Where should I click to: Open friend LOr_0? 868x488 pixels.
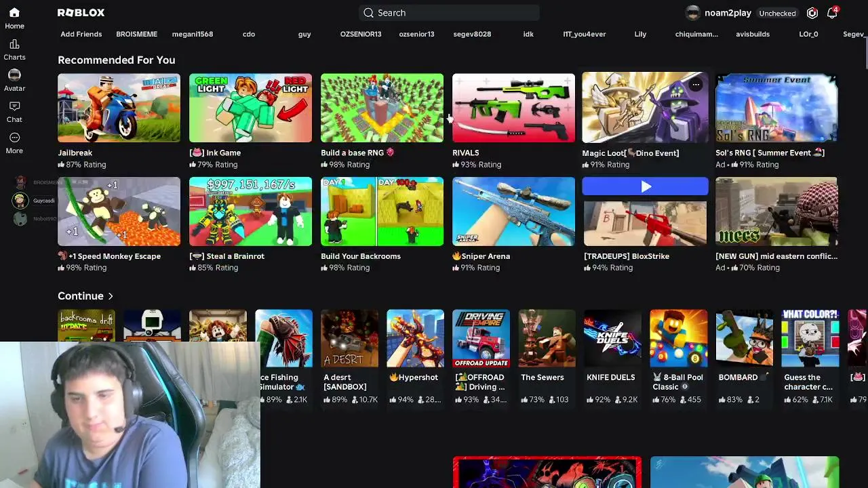(808, 34)
